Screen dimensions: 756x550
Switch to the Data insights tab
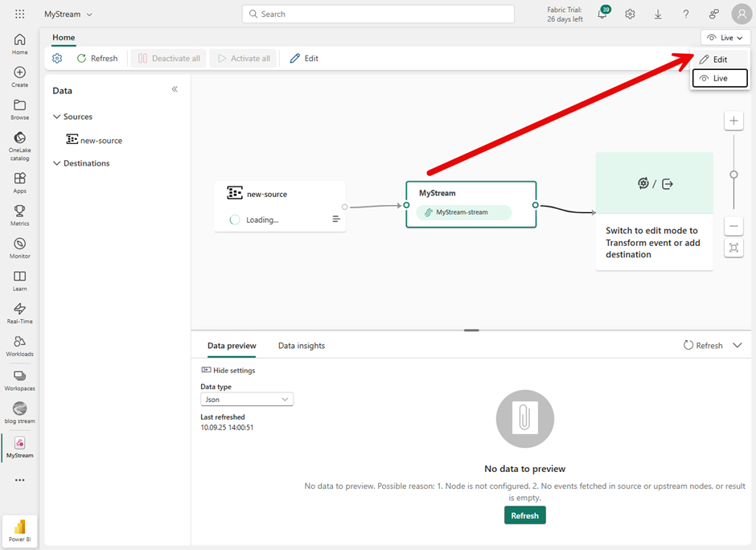pyautogui.click(x=302, y=346)
